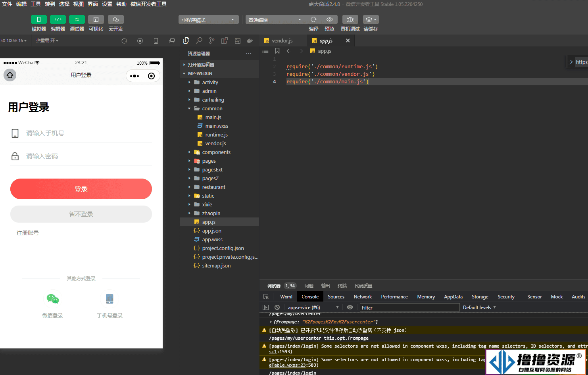Screen dimensions: 588x375
Task: Click the bookmark icon in editor toolbar
Action: pyautogui.click(x=277, y=51)
